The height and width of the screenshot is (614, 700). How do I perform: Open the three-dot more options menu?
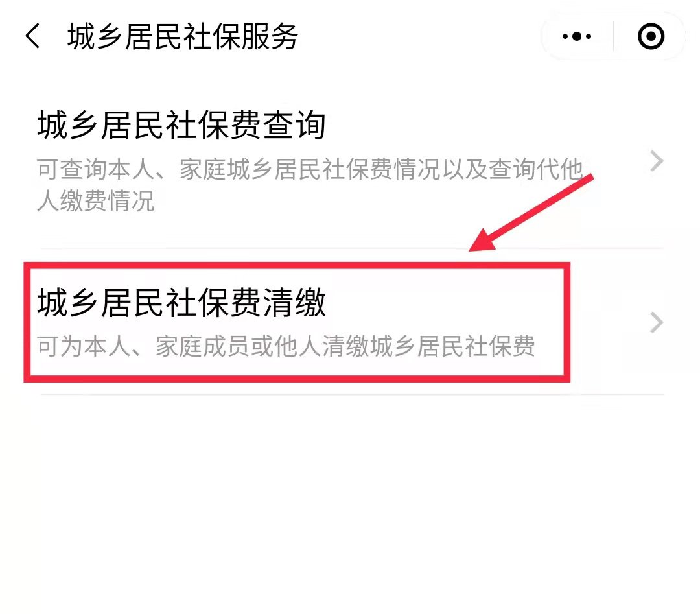(x=577, y=36)
